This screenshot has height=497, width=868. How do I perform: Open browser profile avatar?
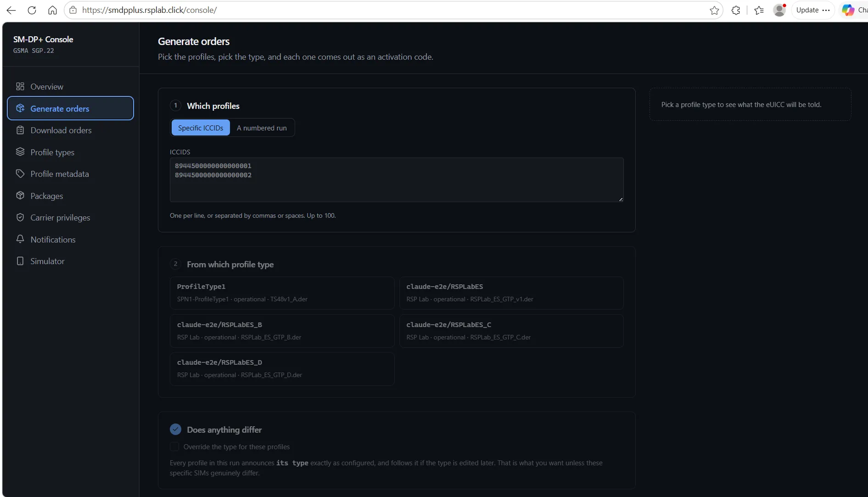tap(779, 10)
